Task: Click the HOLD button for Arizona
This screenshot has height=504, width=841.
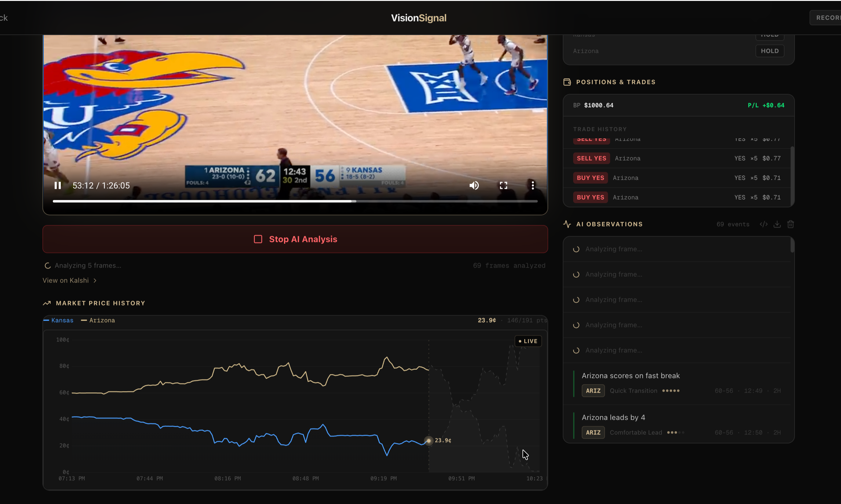Action: click(770, 51)
